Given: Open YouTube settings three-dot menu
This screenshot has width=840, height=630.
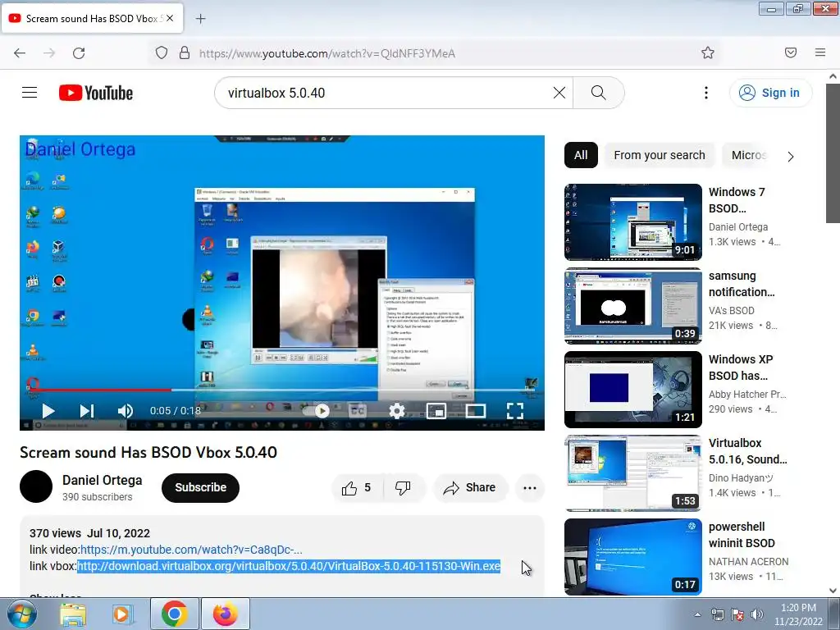Looking at the screenshot, I should pyautogui.click(x=706, y=93).
